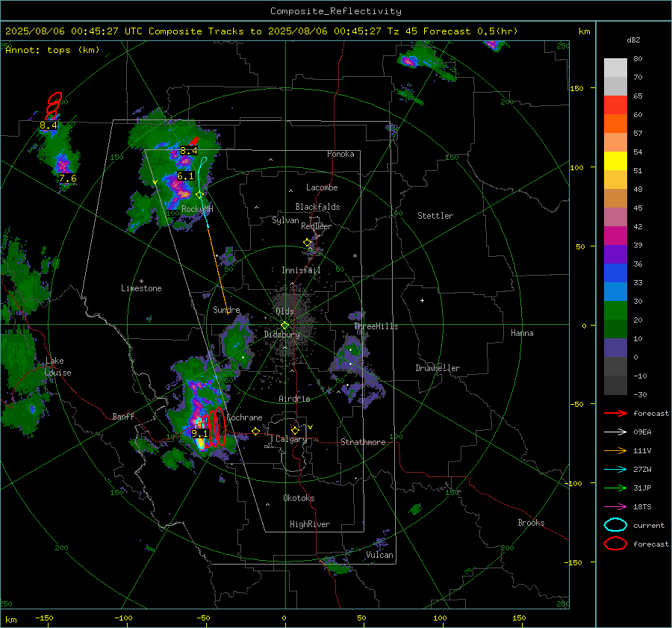Click the 80 dBZ light gray color swatch
This screenshot has width=672, height=628.
pyautogui.click(x=615, y=67)
